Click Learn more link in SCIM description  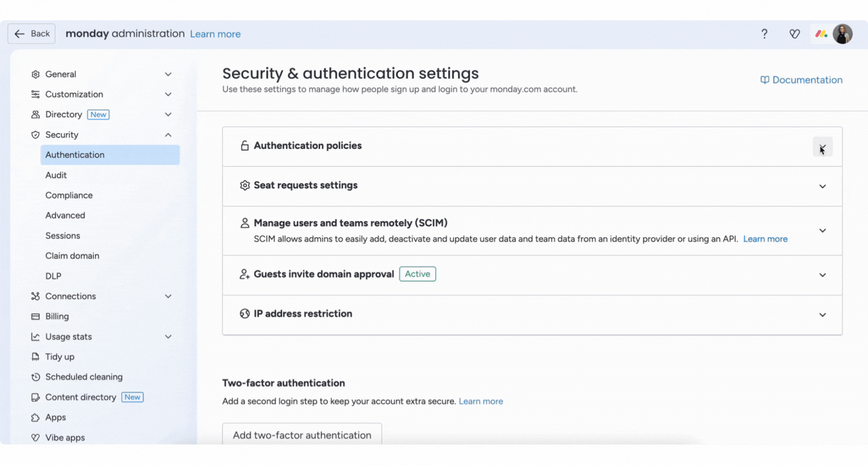pyautogui.click(x=765, y=239)
